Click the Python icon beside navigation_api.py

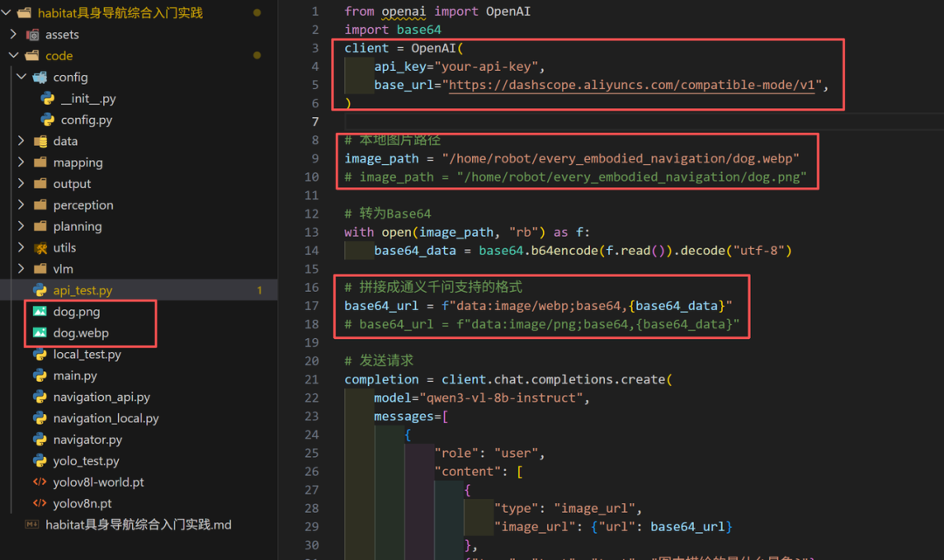coord(39,397)
